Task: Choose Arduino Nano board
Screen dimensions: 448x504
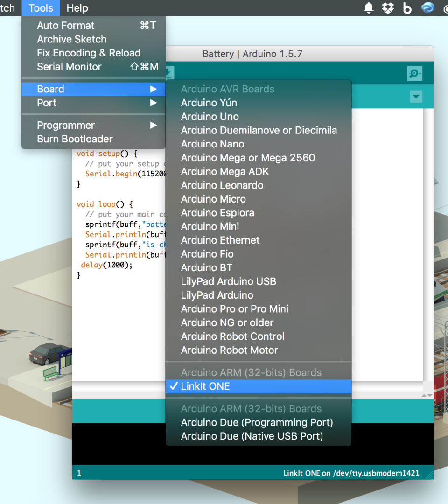Action: click(x=259, y=144)
